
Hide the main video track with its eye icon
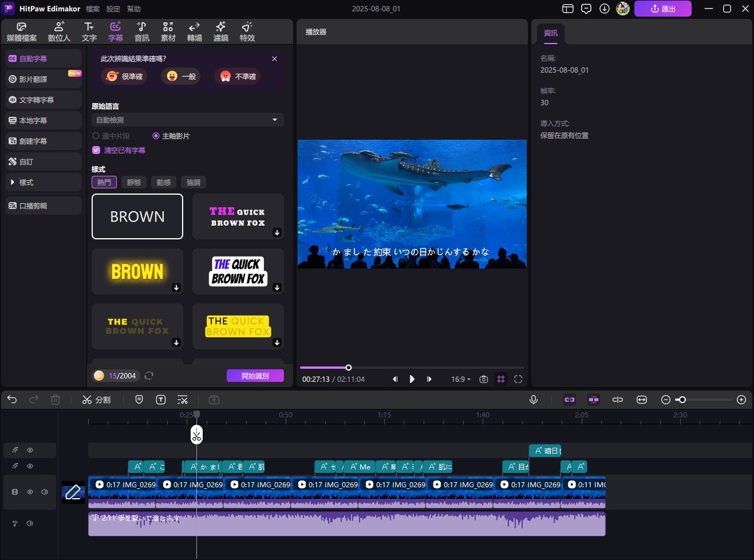(x=30, y=492)
